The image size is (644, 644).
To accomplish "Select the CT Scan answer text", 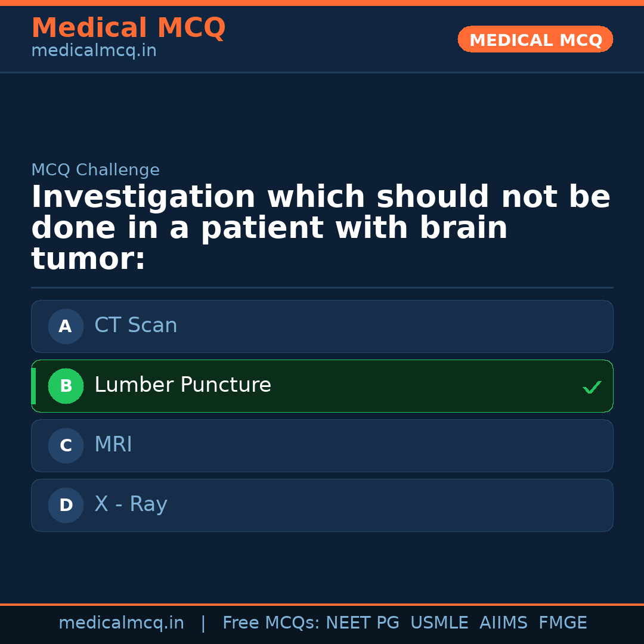I will 135,326.
